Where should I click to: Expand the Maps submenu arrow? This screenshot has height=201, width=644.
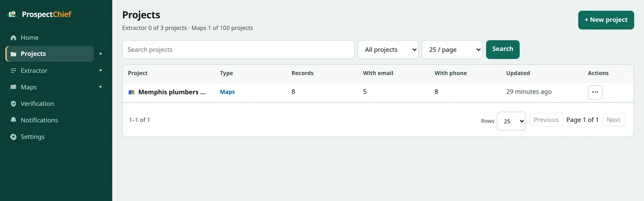coord(101,87)
